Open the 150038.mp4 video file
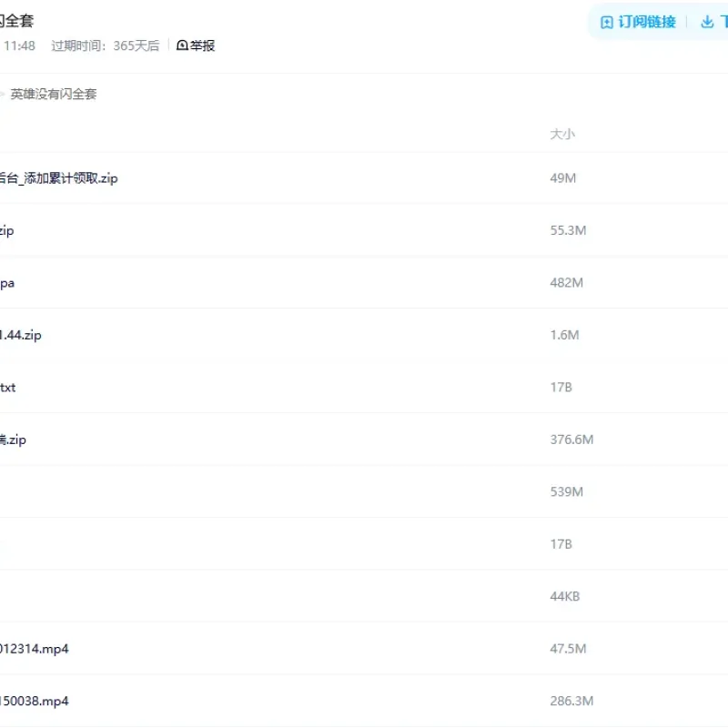 click(x=35, y=701)
